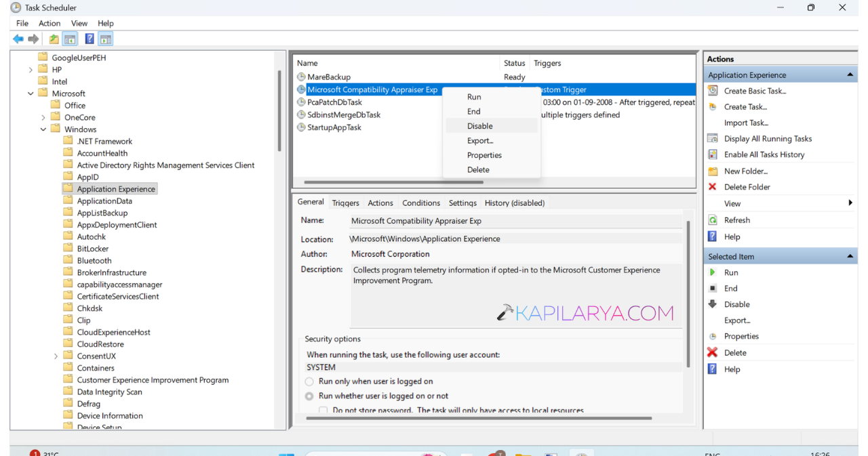Switch to the Actions tab in details
868x456 pixels.
tap(380, 203)
